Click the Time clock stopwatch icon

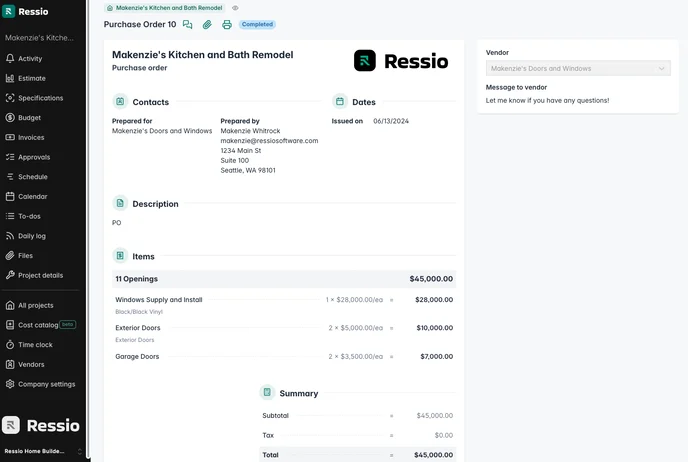pos(10,345)
